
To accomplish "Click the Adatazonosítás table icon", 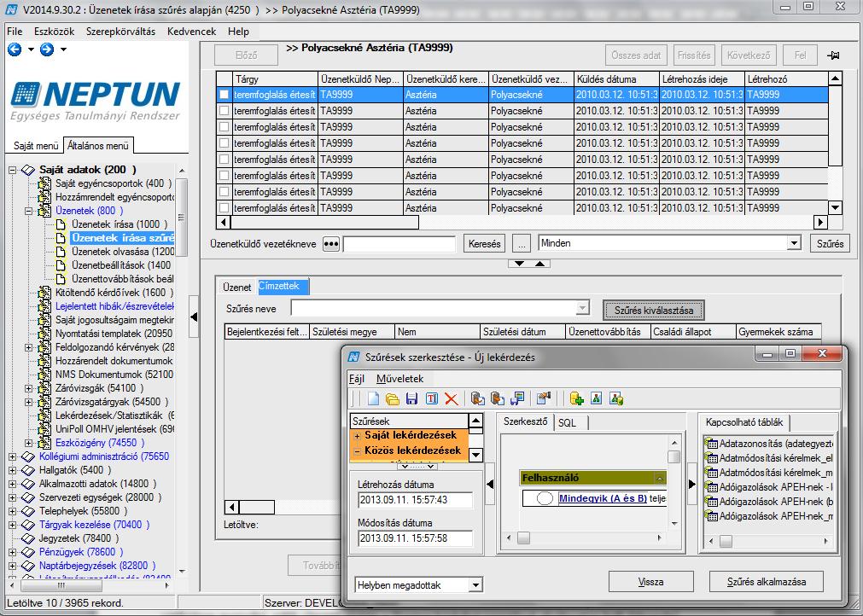I will click(x=712, y=444).
